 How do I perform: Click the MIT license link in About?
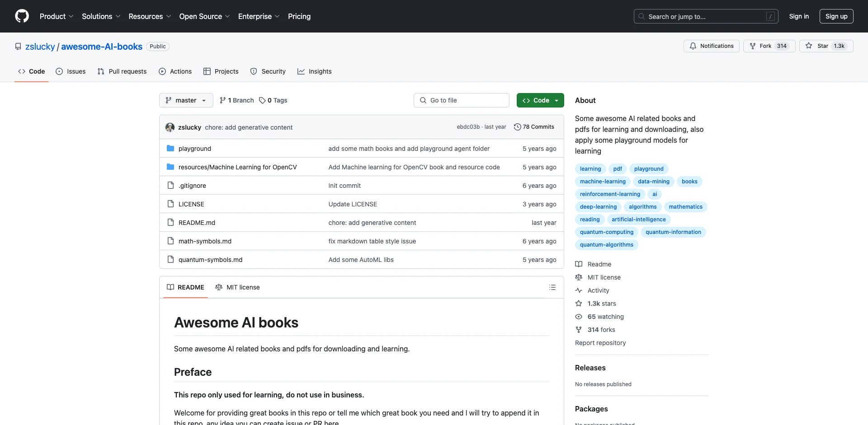[x=598, y=277]
